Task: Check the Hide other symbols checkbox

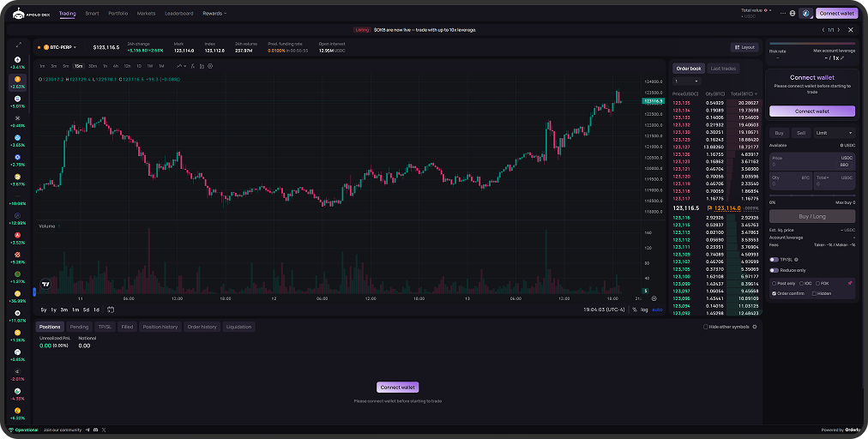Action: click(x=706, y=327)
